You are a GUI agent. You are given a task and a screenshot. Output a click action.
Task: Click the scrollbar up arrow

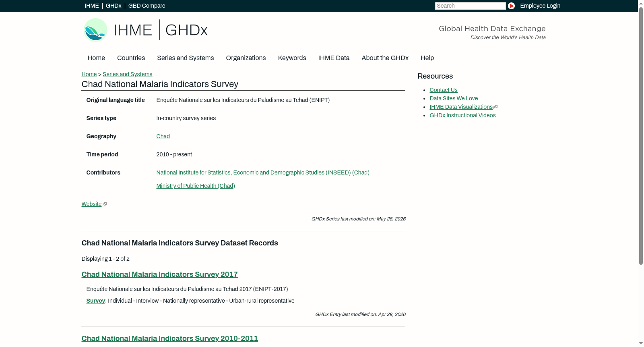(641, 3)
